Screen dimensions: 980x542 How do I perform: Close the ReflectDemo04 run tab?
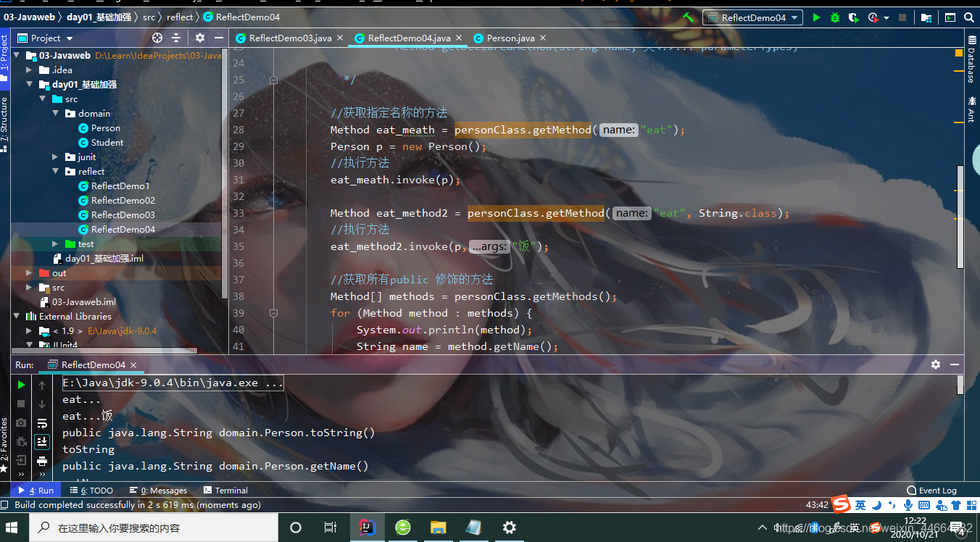click(133, 365)
